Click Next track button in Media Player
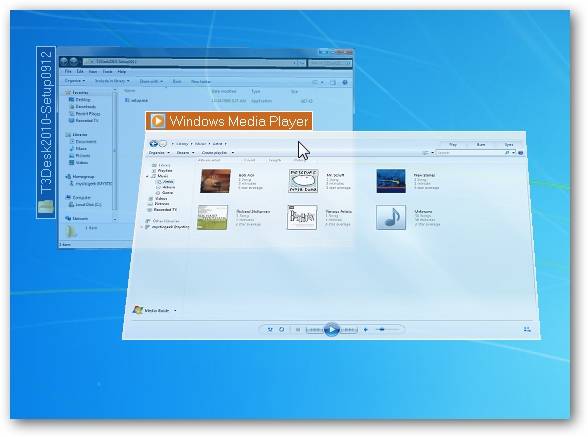Screen dimensions: 588x437 (x=348, y=330)
